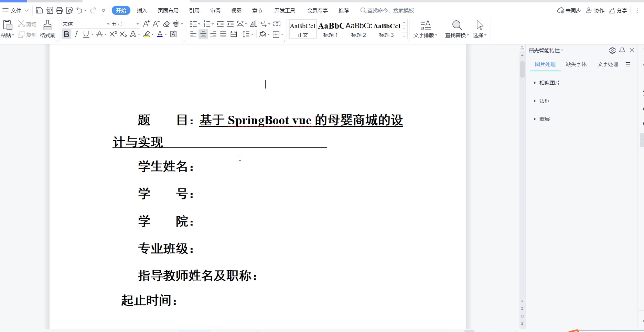Apply the 正文 style
Screen dimensions: 644x332
point(303,29)
